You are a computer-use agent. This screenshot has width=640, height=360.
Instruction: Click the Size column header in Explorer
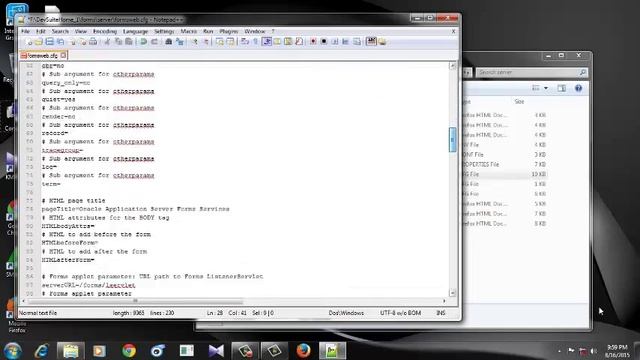click(519, 102)
